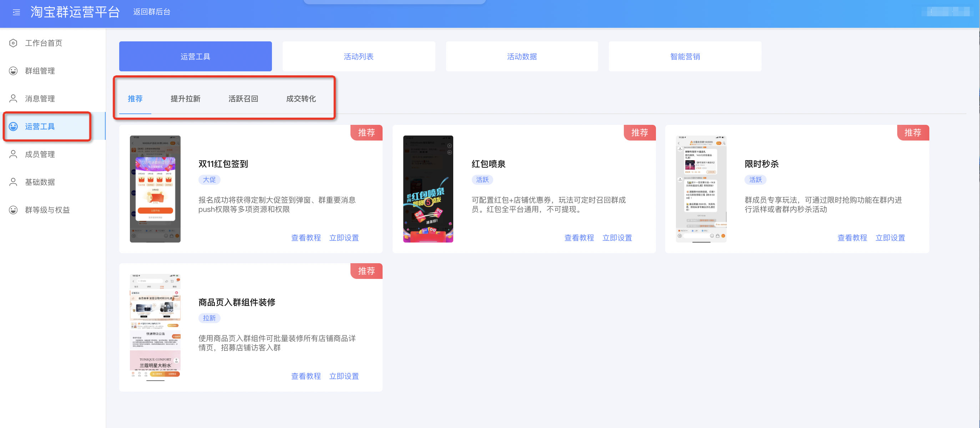This screenshot has height=428, width=980.
Task: Switch to the 活动列表 tab
Action: tap(358, 56)
